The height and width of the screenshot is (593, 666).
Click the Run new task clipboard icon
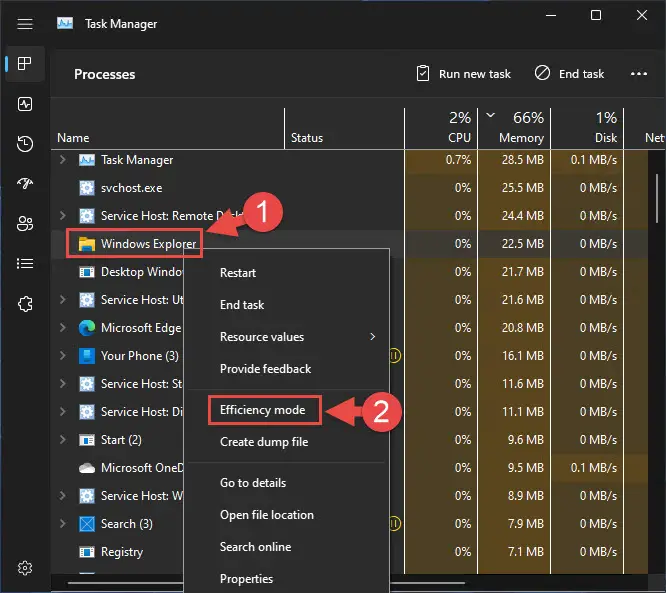coord(423,73)
